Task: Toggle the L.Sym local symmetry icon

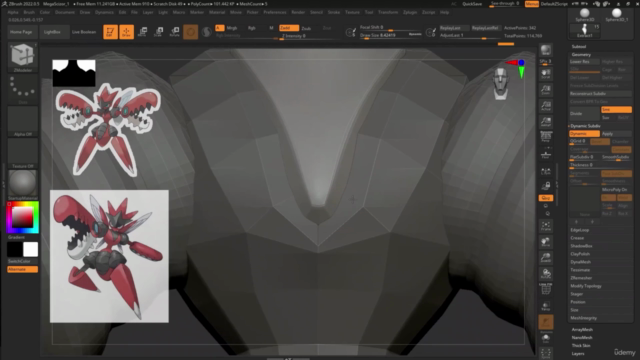Action: [546, 171]
